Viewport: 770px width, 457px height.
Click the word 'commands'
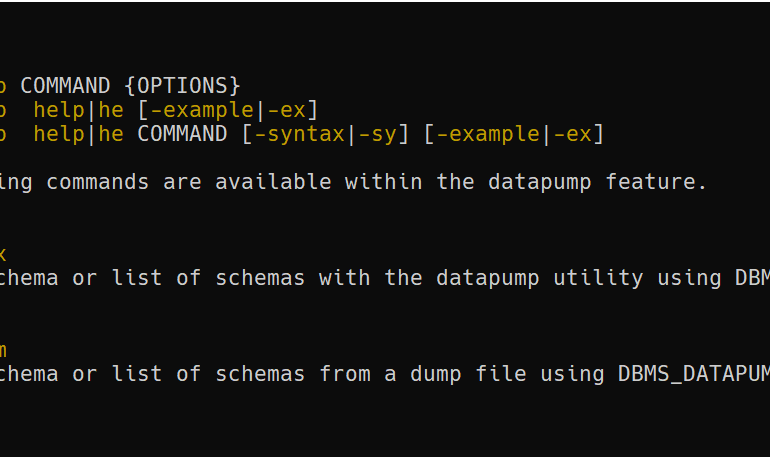coord(98,182)
